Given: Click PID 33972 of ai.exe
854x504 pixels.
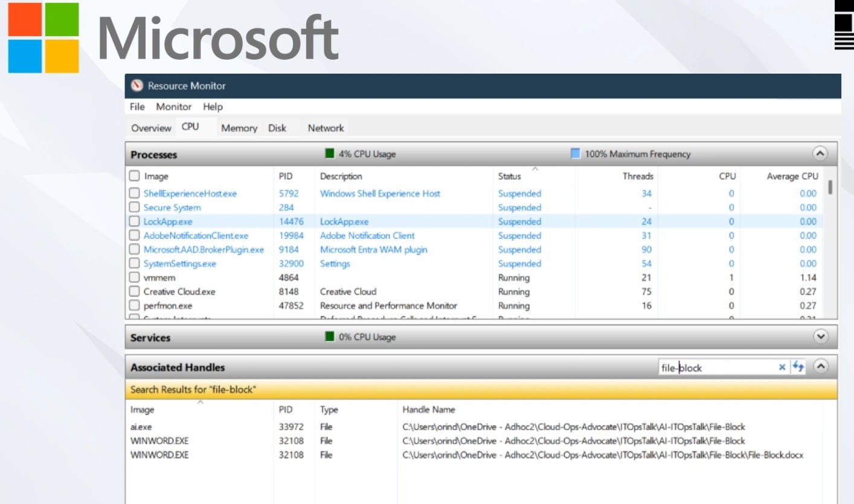Looking at the screenshot, I should [291, 427].
